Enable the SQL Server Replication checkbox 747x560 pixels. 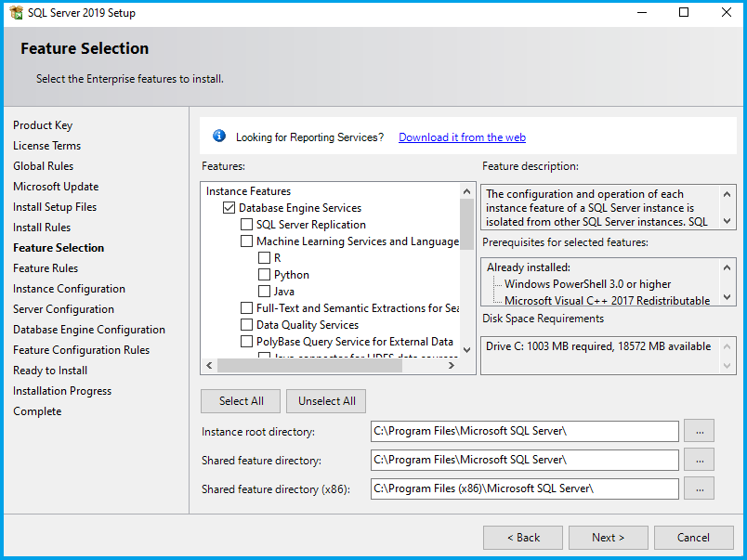pos(246,225)
